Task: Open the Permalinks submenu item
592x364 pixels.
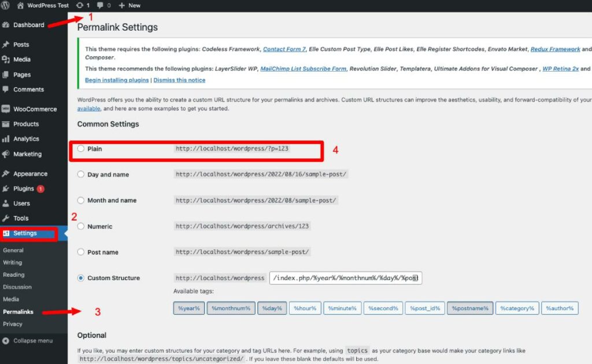Action: [18, 312]
